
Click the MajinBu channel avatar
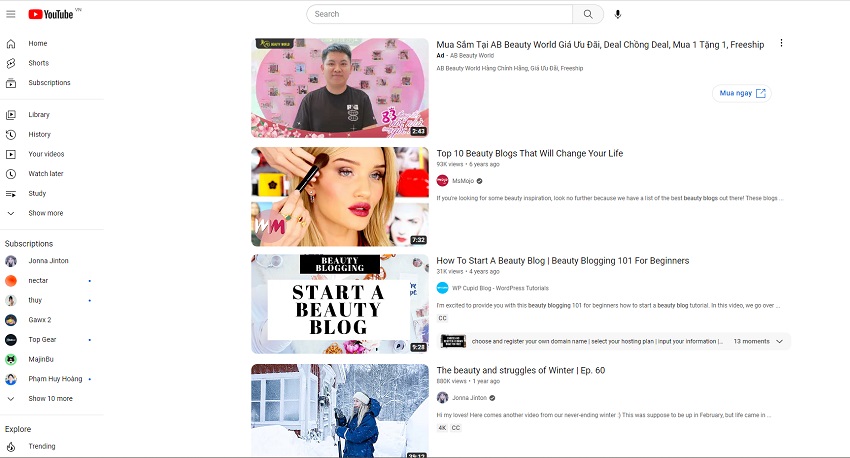click(11, 359)
